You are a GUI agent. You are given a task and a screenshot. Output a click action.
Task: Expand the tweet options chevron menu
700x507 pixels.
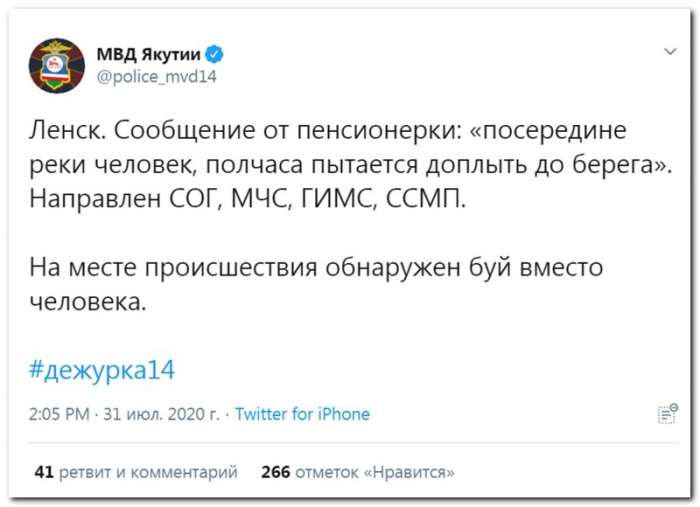click(670, 52)
